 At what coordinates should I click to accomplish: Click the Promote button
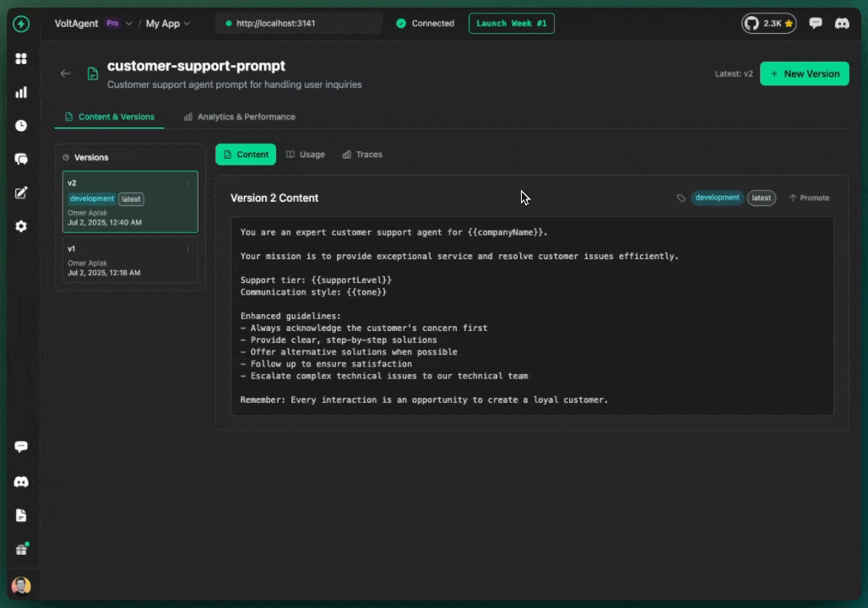pos(810,198)
